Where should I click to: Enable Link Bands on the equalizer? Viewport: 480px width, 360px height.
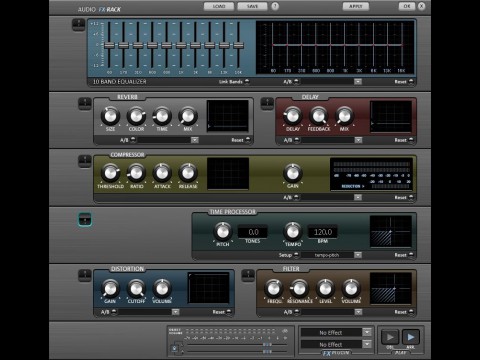click(247, 82)
